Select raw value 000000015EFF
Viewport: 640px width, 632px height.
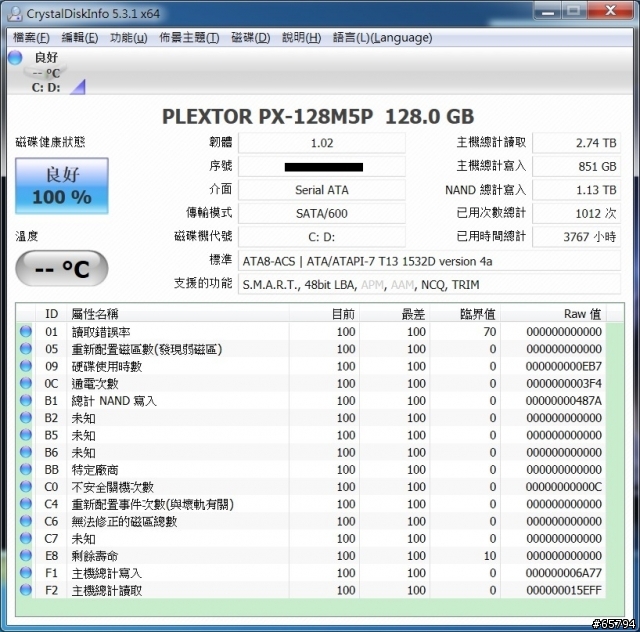coord(564,590)
